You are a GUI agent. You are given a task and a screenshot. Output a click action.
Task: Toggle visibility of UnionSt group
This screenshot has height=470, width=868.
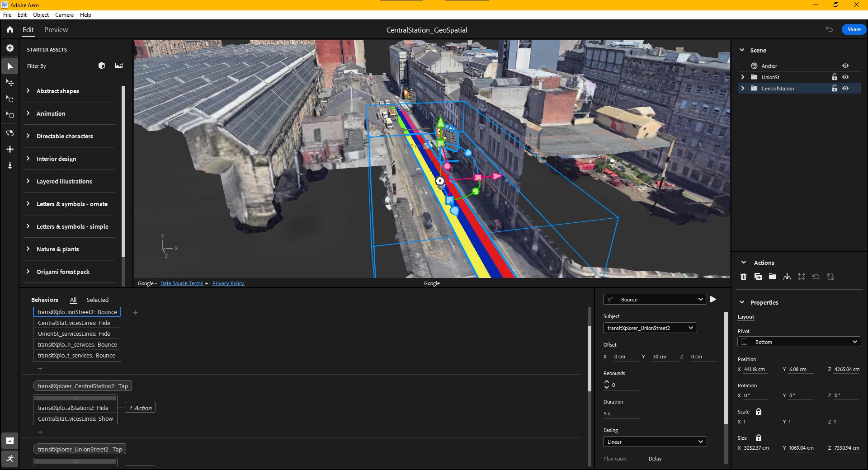(845, 77)
